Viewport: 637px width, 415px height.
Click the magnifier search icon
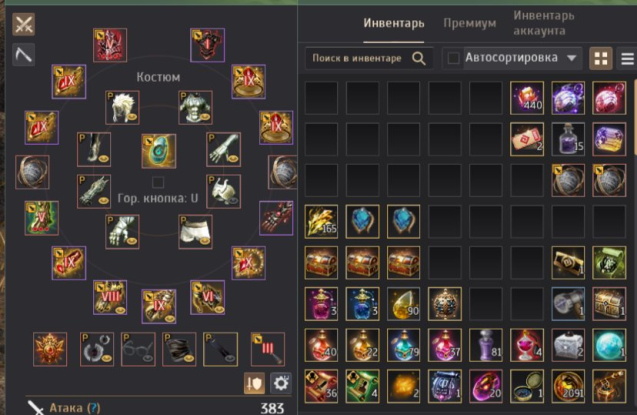[x=419, y=58]
